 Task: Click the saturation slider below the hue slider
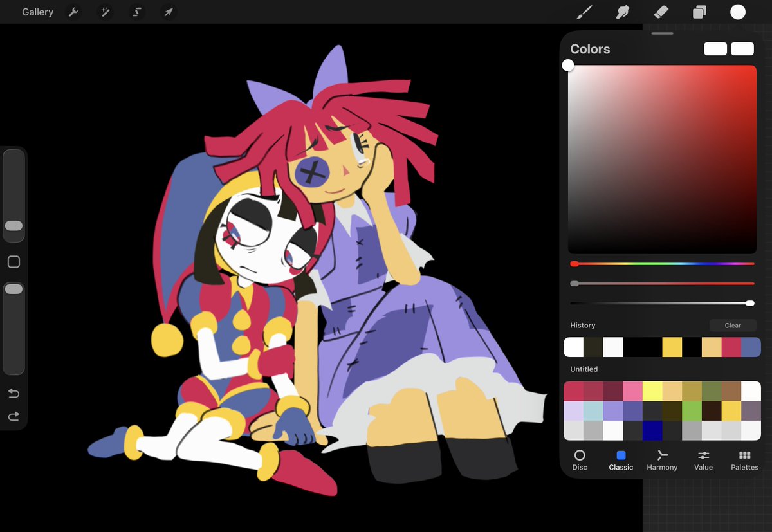coord(662,283)
